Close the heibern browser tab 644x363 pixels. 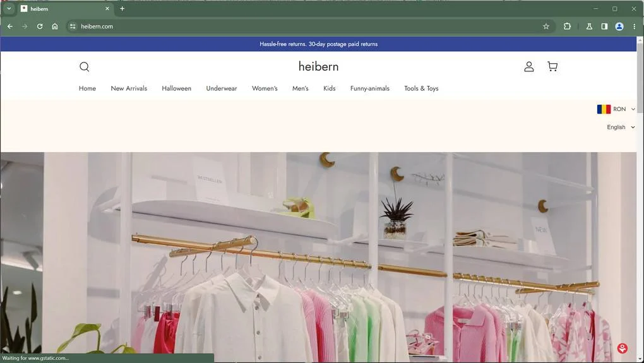tap(107, 8)
